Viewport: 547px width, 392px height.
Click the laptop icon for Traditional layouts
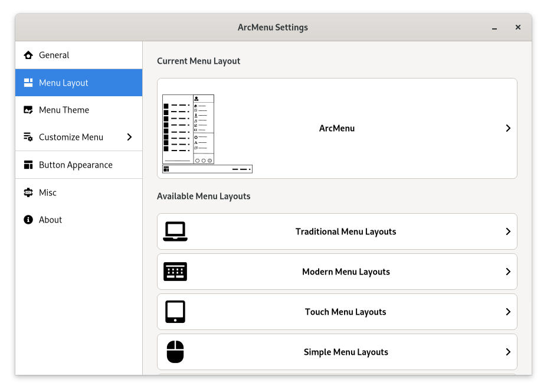[x=175, y=232]
